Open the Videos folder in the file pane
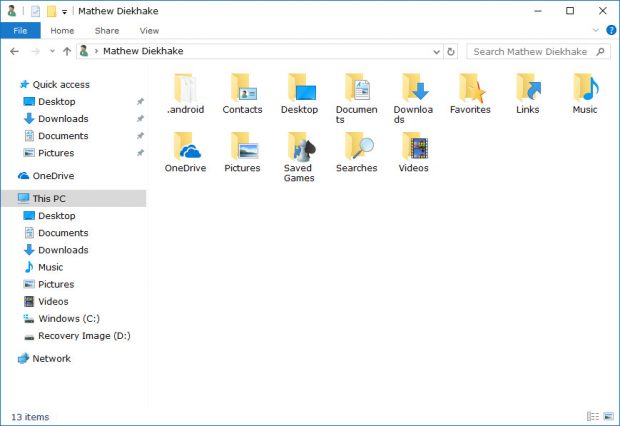Image resolution: width=620 pixels, height=426 pixels. click(413, 152)
